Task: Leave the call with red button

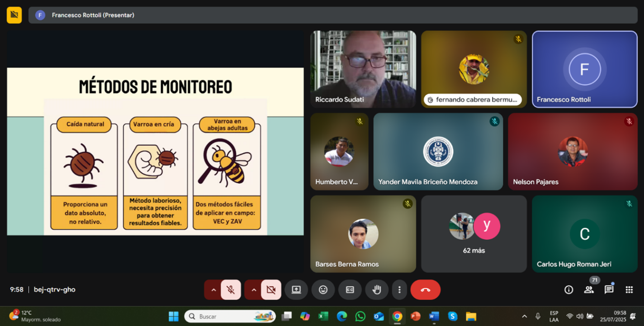Action: click(x=425, y=290)
